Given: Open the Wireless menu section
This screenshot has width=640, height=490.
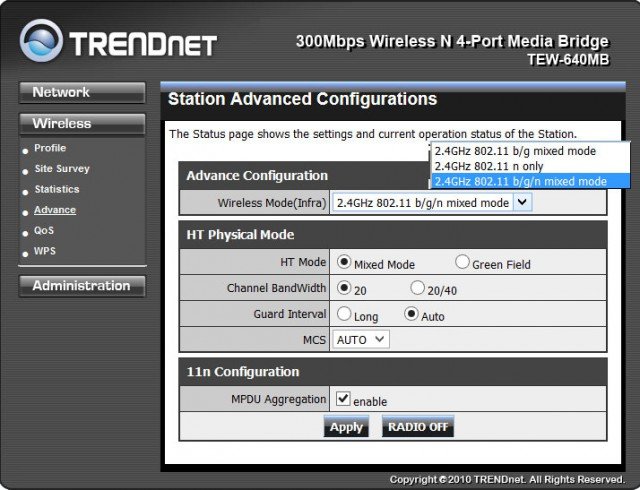Looking at the screenshot, I should [x=81, y=124].
